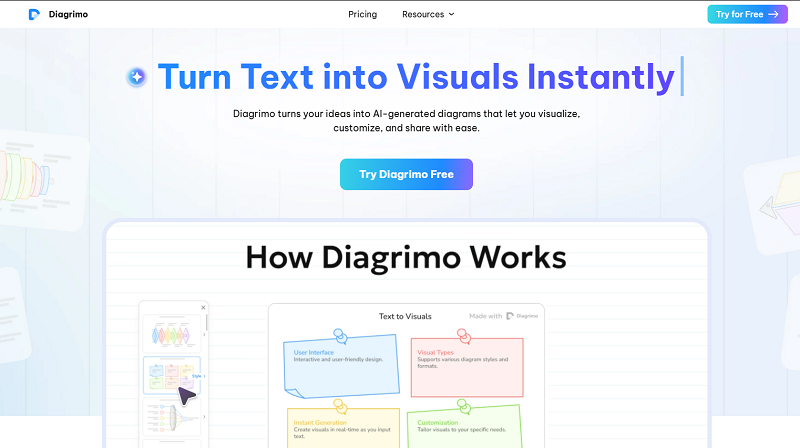Click the red Visual Types sticky note
This screenshot has width=800, height=448.
pos(467,367)
